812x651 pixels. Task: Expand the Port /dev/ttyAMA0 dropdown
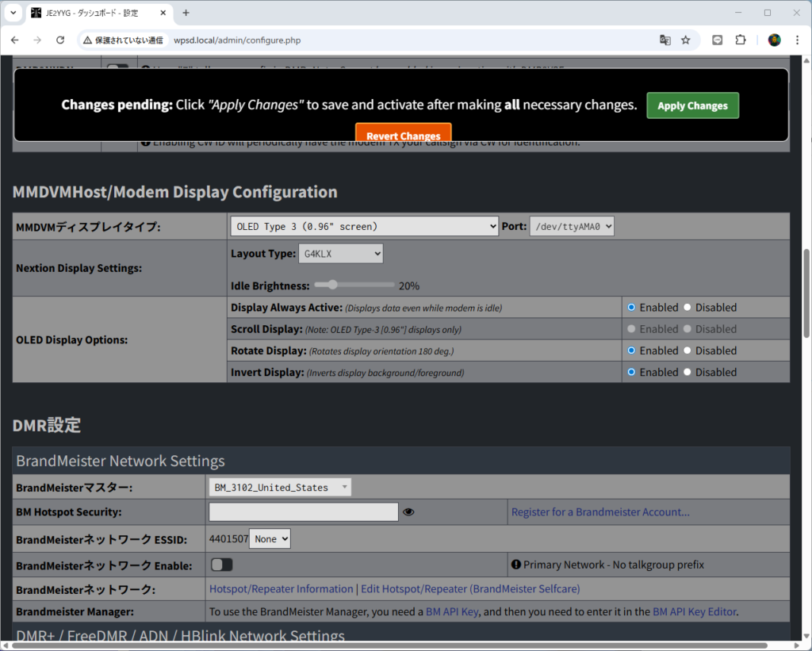572,227
